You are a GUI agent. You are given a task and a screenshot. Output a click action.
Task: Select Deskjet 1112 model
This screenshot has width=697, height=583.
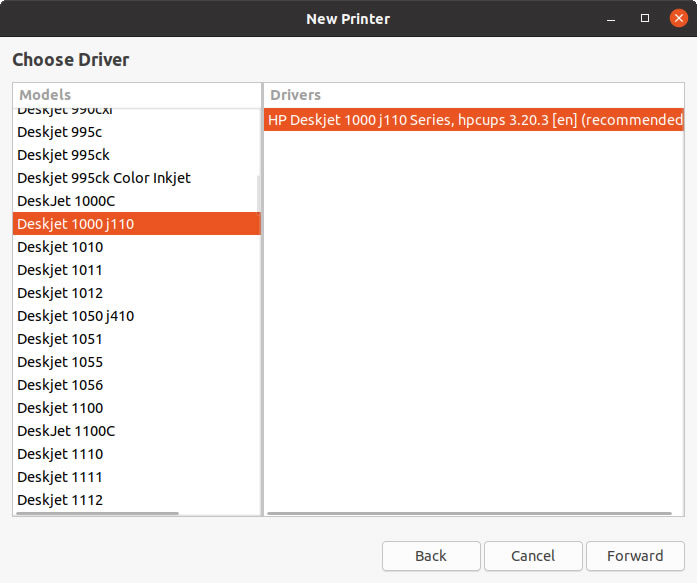136,500
